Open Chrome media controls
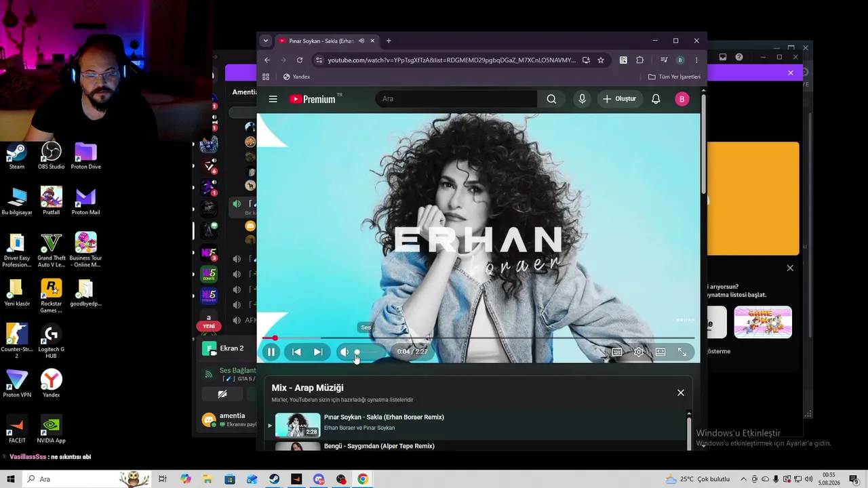The width and height of the screenshot is (868, 488). coord(664,60)
